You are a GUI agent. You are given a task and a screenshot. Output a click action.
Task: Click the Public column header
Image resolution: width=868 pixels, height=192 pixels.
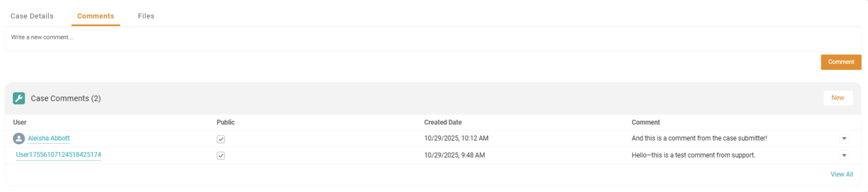coord(225,122)
